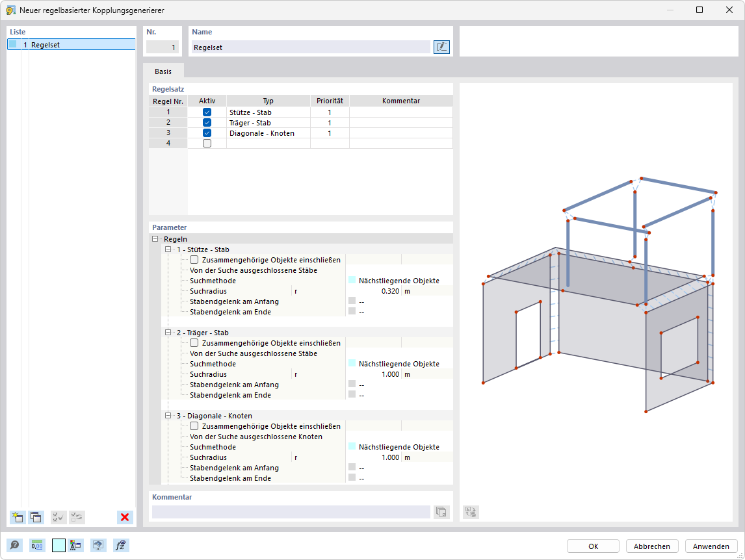745x560 pixels.
Task: Click Von der Suche ausgeschlossene Knoten row
Action: (x=255, y=437)
